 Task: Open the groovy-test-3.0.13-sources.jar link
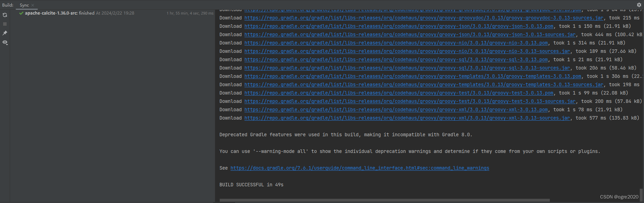410,101
